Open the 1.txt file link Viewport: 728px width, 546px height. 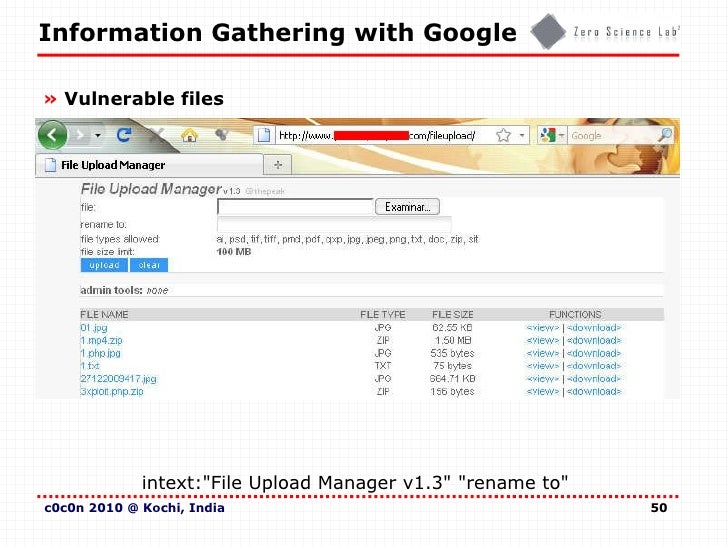(x=90, y=366)
